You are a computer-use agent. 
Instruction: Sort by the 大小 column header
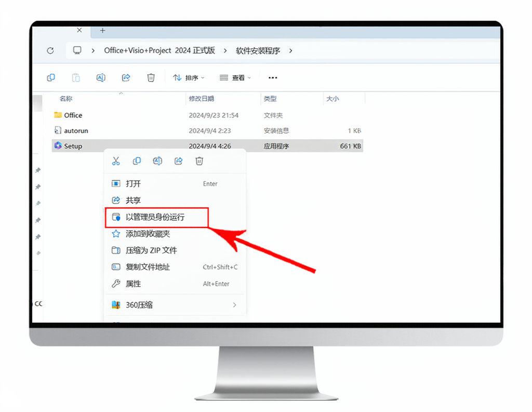pos(332,98)
